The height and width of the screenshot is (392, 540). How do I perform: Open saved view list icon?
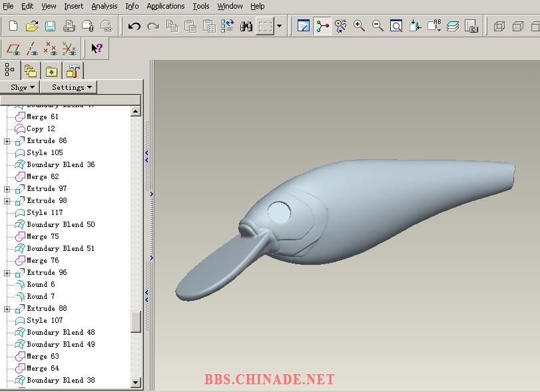(434, 26)
